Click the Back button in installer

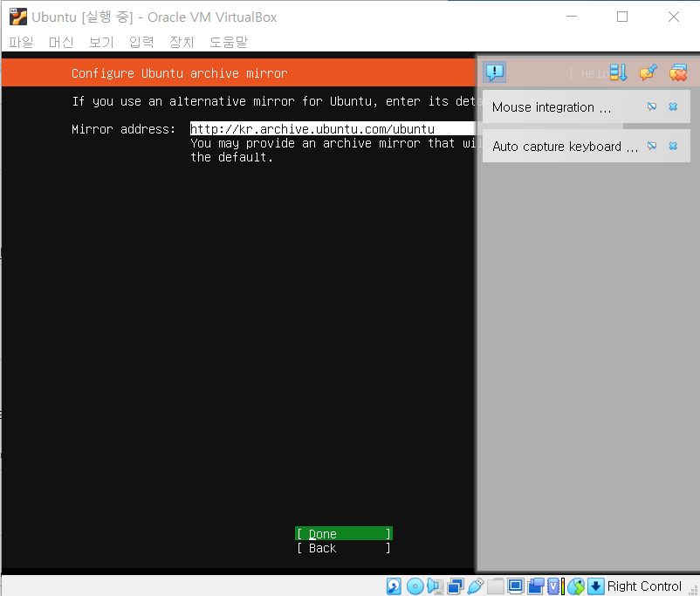[344, 548]
